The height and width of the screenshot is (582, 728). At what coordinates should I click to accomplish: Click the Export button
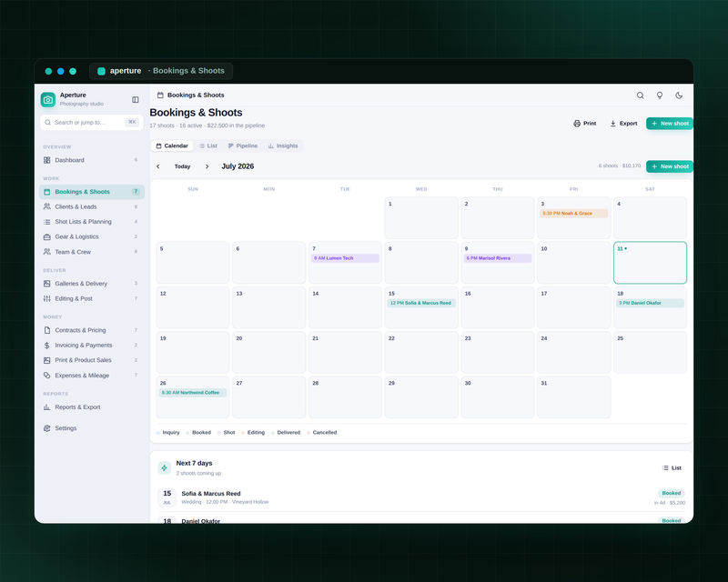pos(623,124)
